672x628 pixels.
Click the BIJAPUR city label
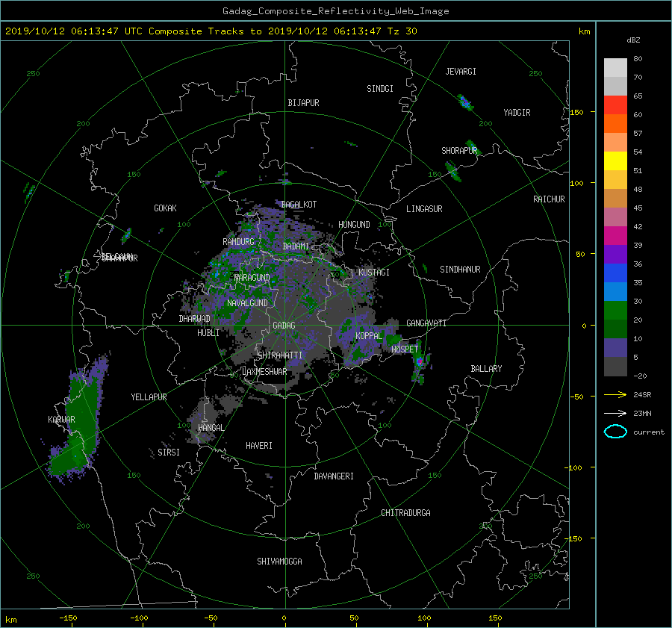pos(303,103)
